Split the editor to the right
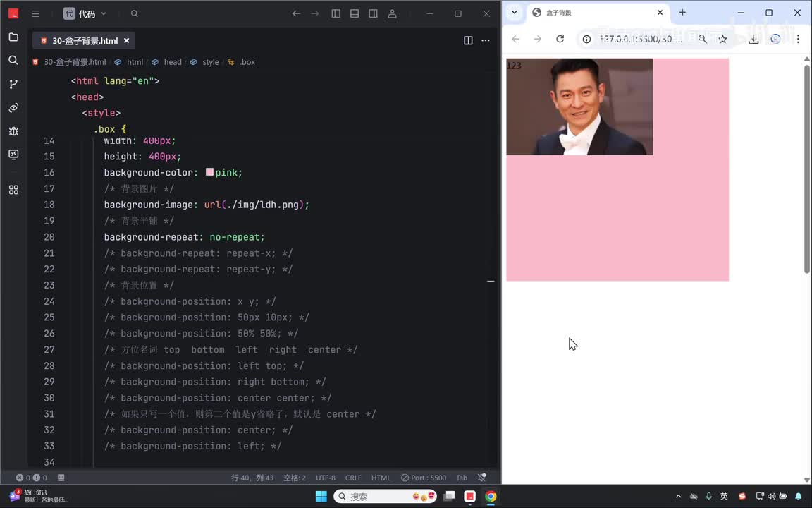The height and width of the screenshot is (508, 812). tap(468, 40)
